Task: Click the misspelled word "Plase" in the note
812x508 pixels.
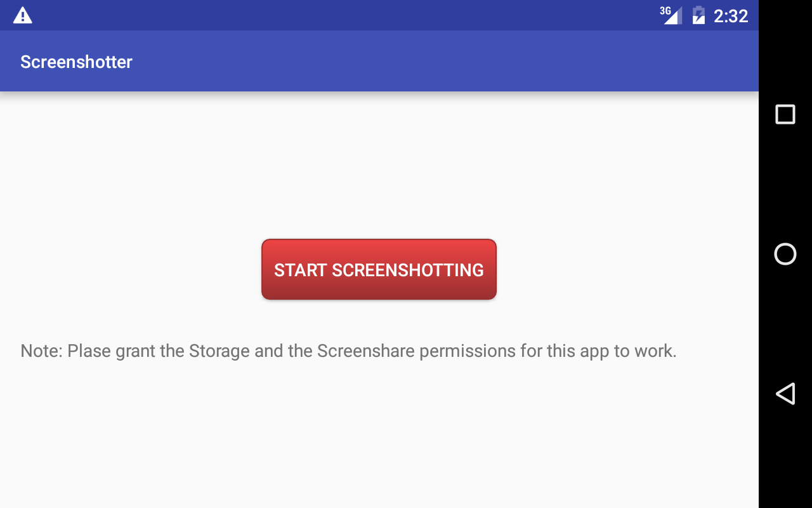Action: point(89,351)
